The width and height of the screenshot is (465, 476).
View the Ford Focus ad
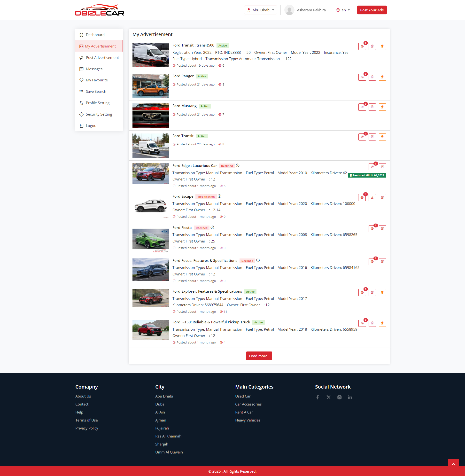click(372, 262)
